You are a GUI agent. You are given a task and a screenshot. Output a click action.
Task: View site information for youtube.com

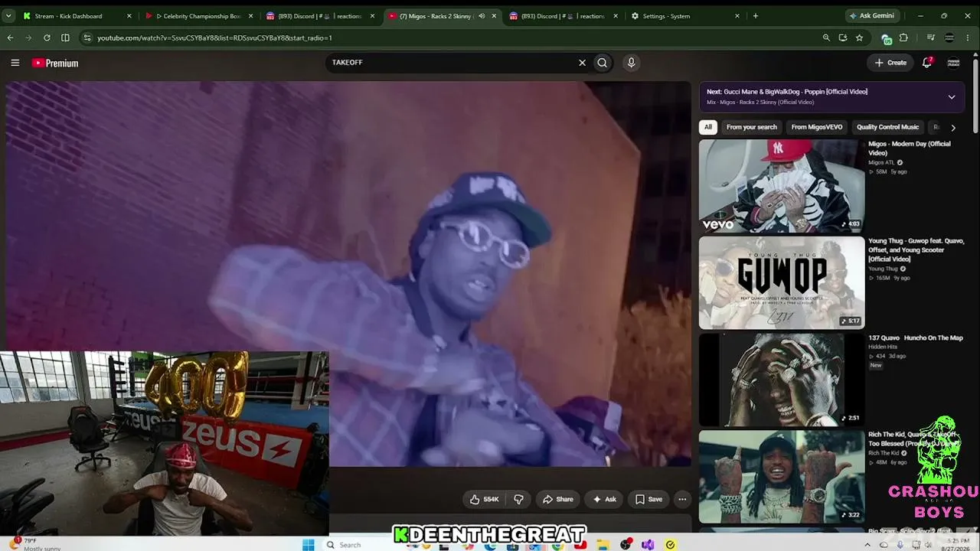click(87, 37)
